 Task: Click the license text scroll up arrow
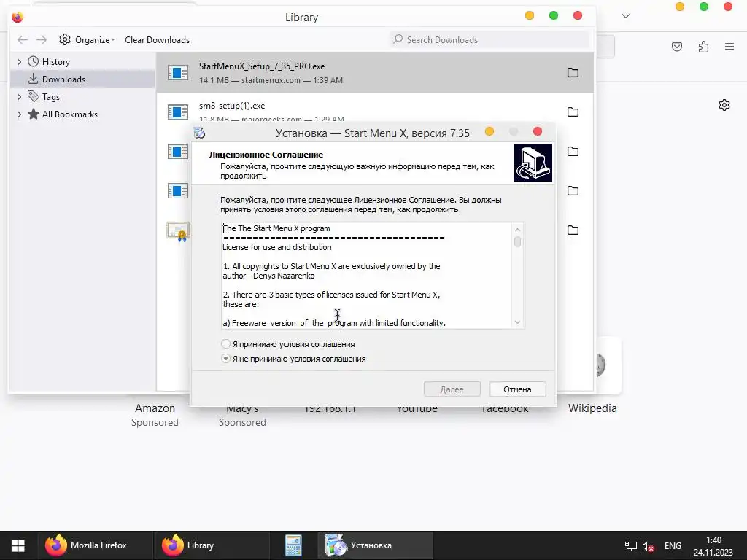coord(517,230)
